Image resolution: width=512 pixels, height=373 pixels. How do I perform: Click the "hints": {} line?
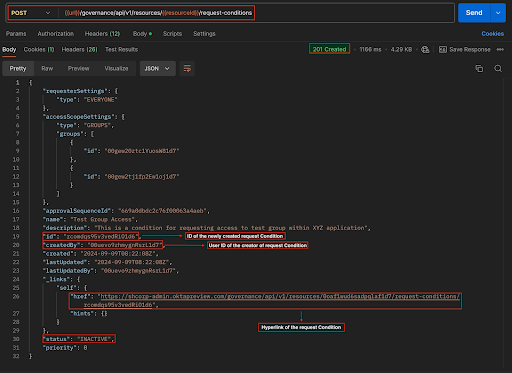[89, 313]
